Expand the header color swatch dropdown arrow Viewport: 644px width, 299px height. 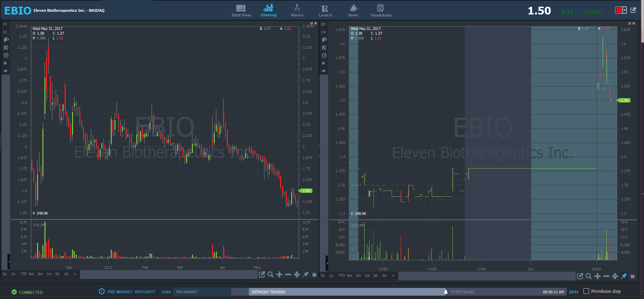click(x=624, y=10)
